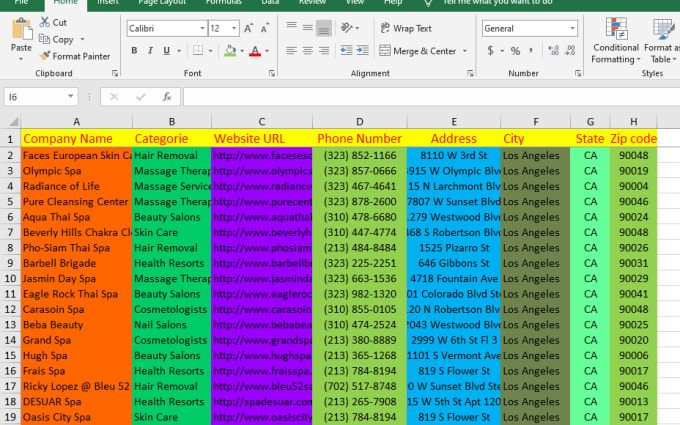Screen dimensions: 680x425
Task: Open the Insert ribbon tab
Action: click(108, 2)
